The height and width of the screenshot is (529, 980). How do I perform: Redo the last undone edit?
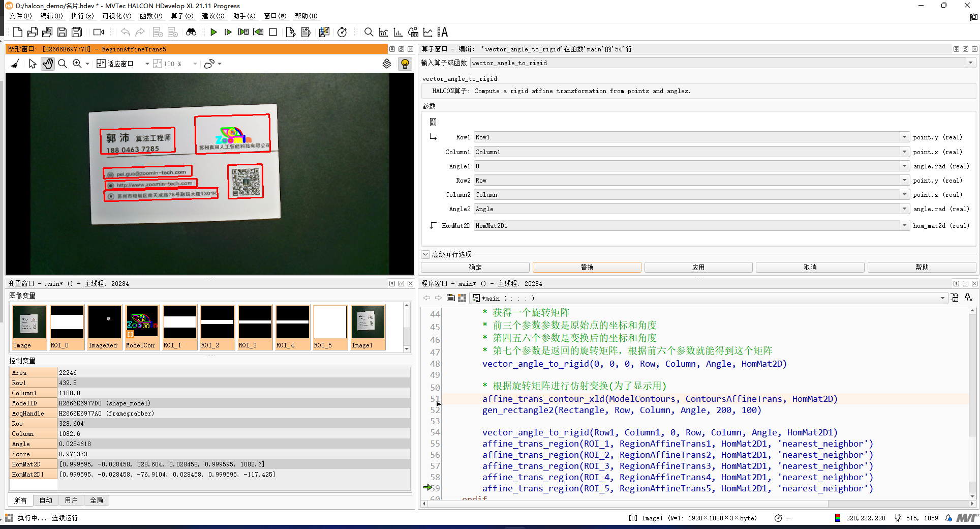[x=140, y=32]
